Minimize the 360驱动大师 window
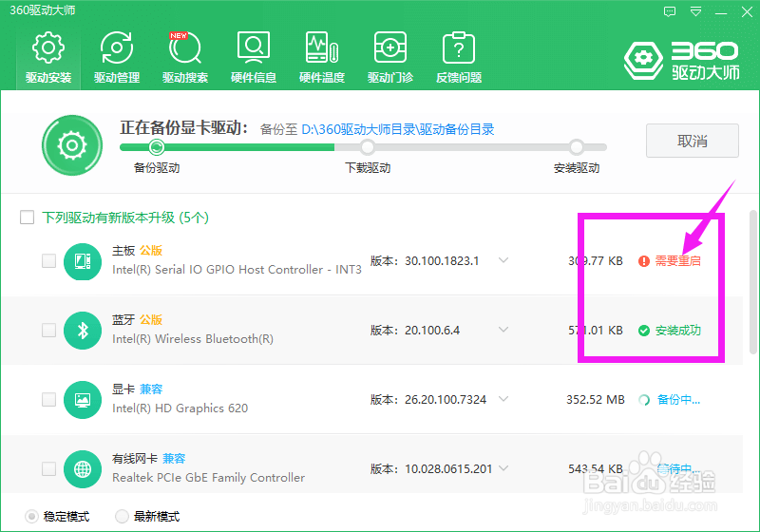The width and height of the screenshot is (760, 532). pos(721,12)
